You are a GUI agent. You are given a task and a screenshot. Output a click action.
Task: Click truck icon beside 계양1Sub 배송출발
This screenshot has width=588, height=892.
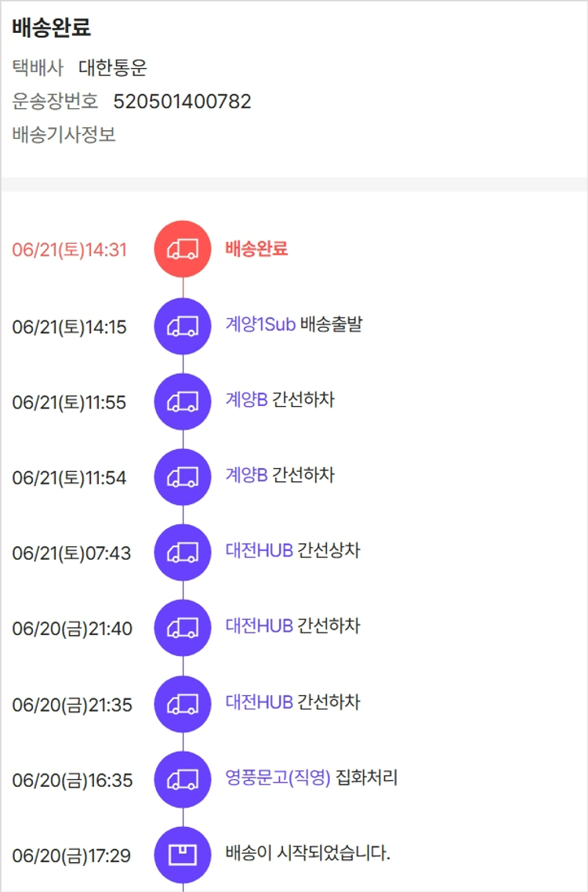click(x=183, y=326)
